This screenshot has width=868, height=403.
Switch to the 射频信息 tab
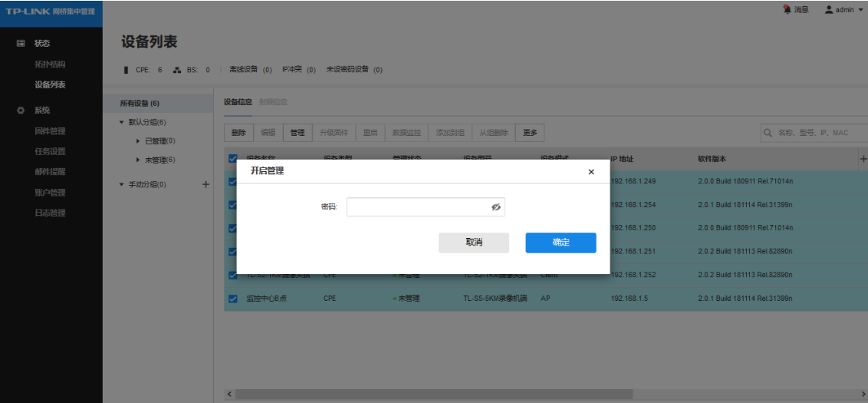point(272,102)
